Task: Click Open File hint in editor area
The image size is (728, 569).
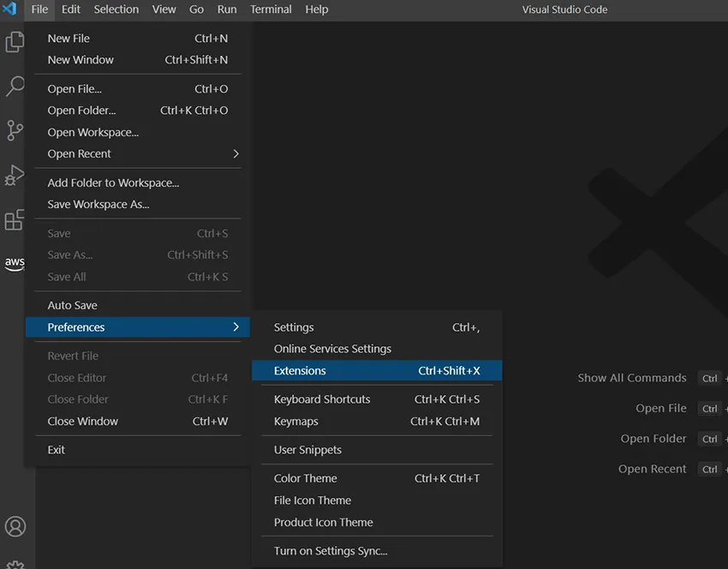Action: point(660,408)
